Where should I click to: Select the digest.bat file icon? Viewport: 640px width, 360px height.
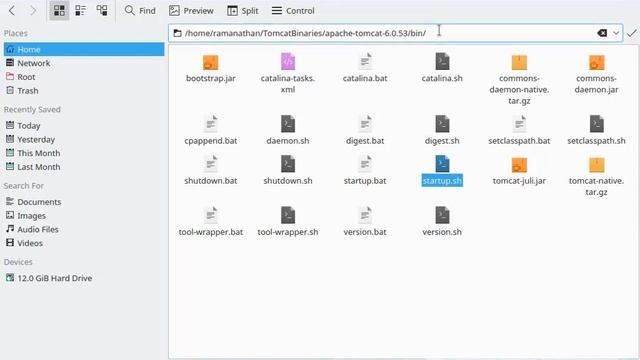click(365, 124)
